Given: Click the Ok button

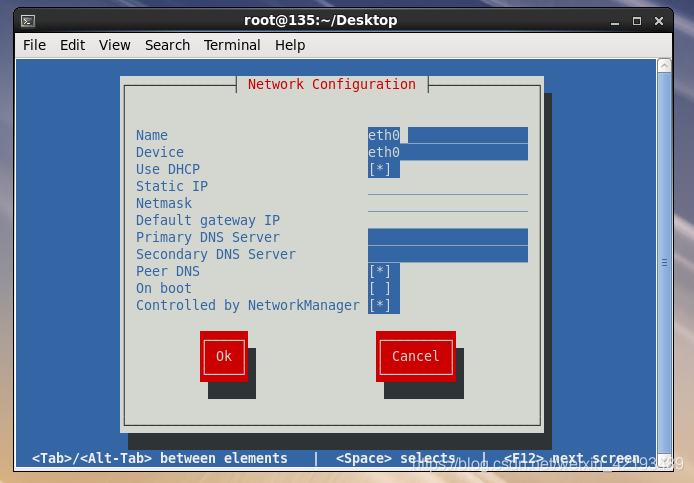Looking at the screenshot, I should (x=224, y=356).
